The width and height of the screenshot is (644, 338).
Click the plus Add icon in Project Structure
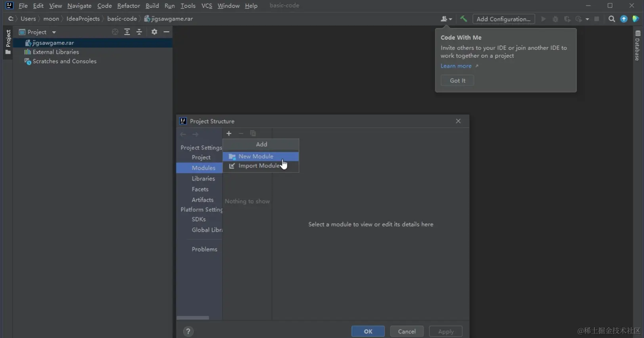coord(229,133)
